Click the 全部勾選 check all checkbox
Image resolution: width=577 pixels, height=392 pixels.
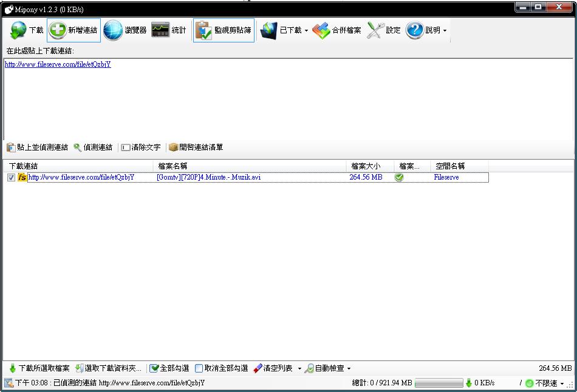[154, 368]
